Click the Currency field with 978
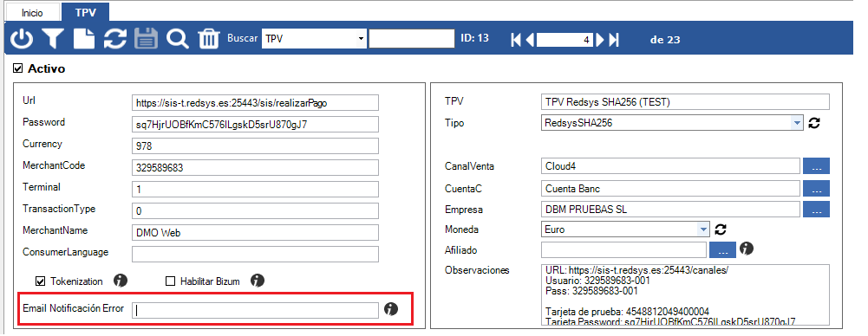Screen dimensions: 868x336 (255, 145)
